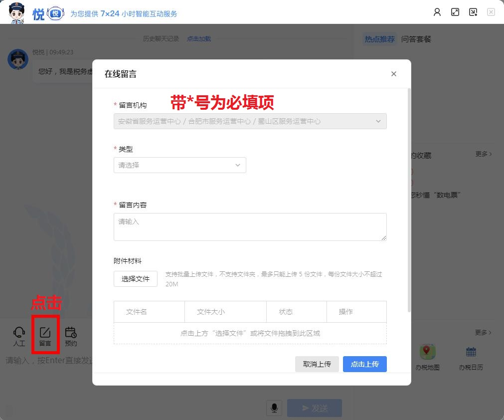Click the file drop area 点击上方选择文件
Screen dimensions: 504x420
click(x=250, y=333)
